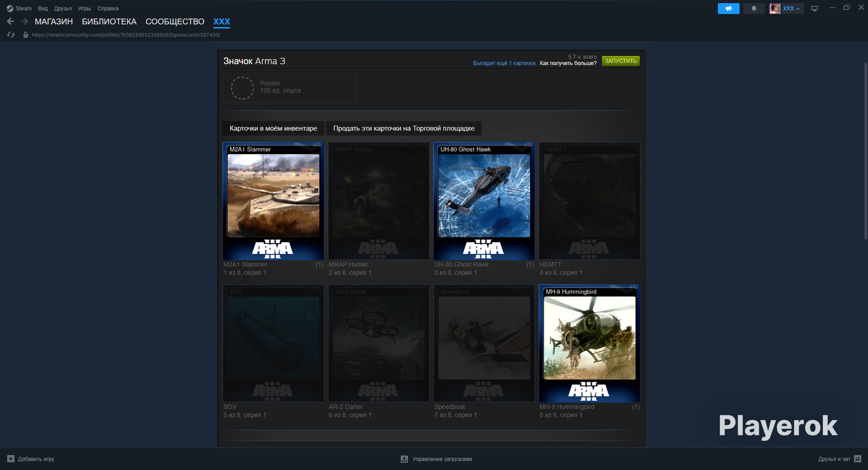This screenshot has width=868, height=470.
Task: Open the Вид menu
Action: [x=43, y=8]
